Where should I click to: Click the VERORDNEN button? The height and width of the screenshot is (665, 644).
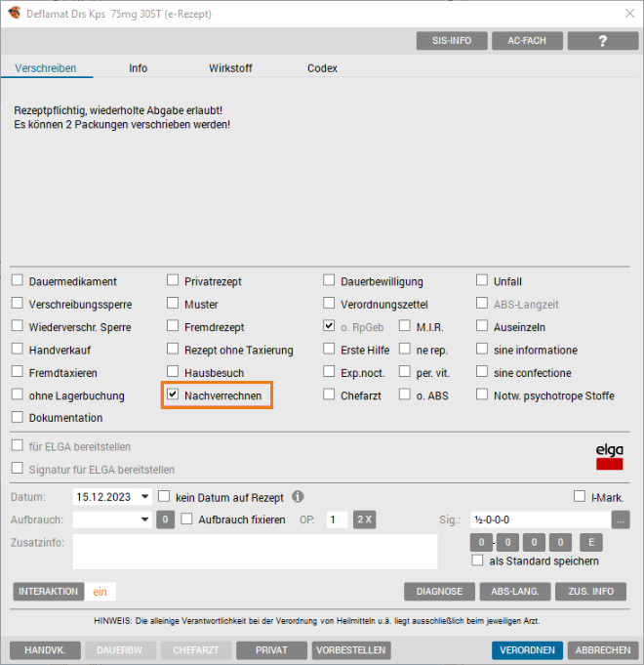point(527,650)
